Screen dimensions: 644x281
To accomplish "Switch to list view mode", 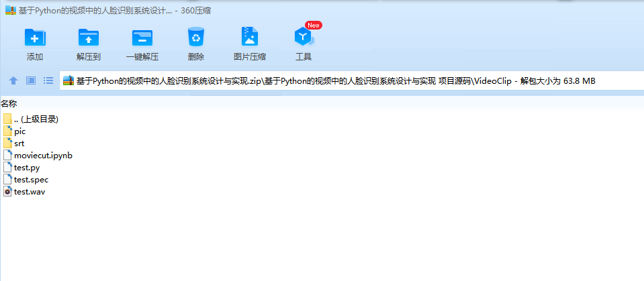I will [x=48, y=80].
